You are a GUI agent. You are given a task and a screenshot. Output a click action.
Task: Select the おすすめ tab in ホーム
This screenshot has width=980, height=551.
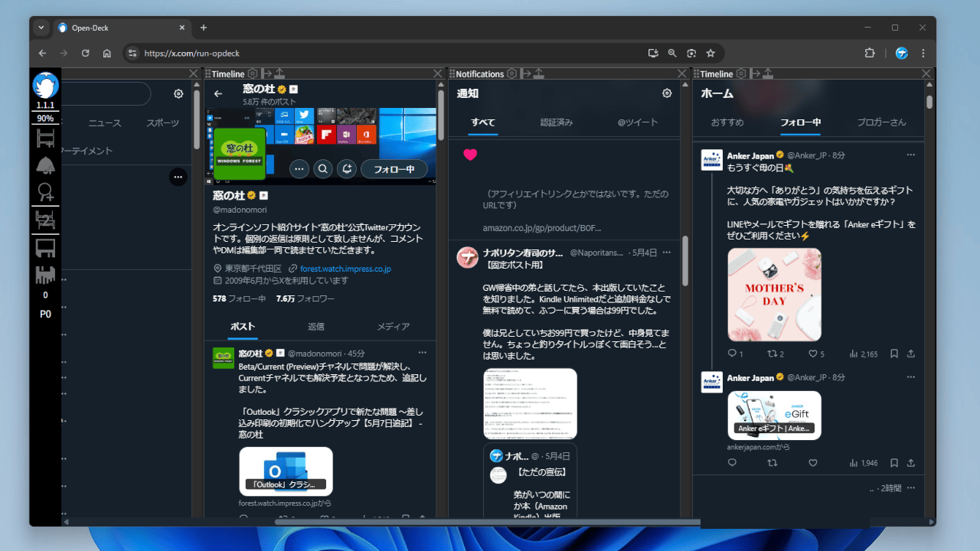coord(727,122)
